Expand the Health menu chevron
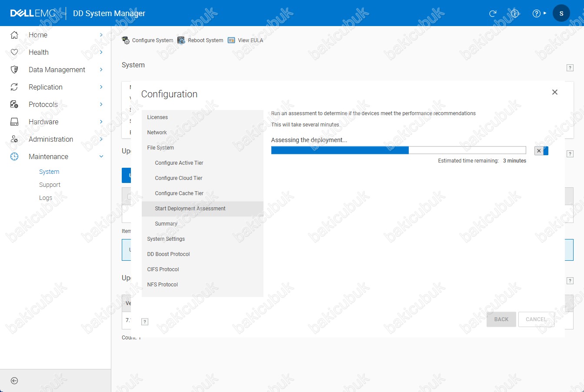 [x=101, y=52]
